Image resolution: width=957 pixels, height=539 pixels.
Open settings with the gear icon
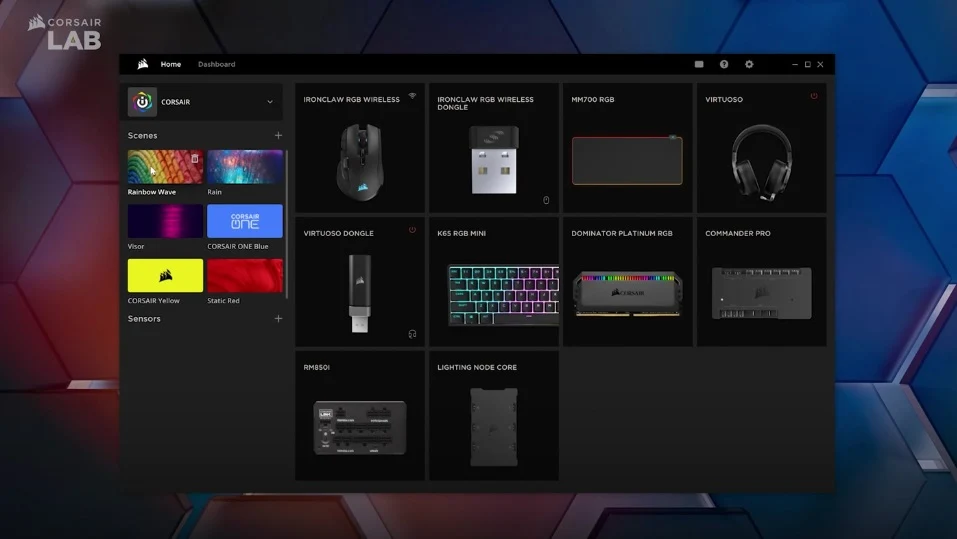[x=749, y=64]
